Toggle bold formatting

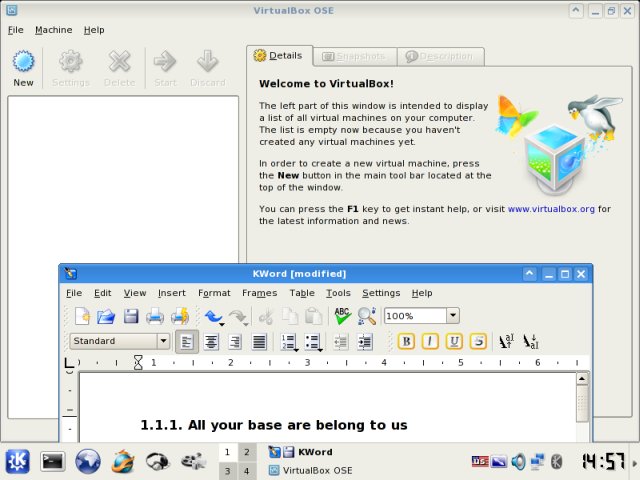click(x=406, y=341)
